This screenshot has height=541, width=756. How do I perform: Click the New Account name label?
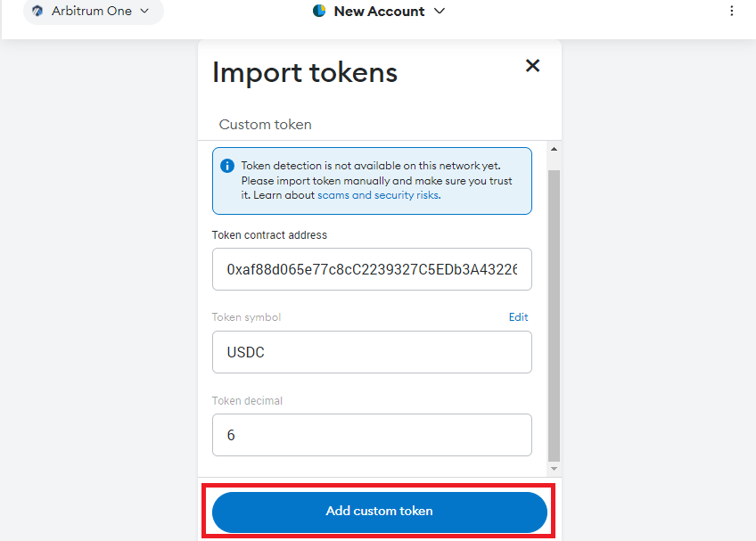click(379, 11)
